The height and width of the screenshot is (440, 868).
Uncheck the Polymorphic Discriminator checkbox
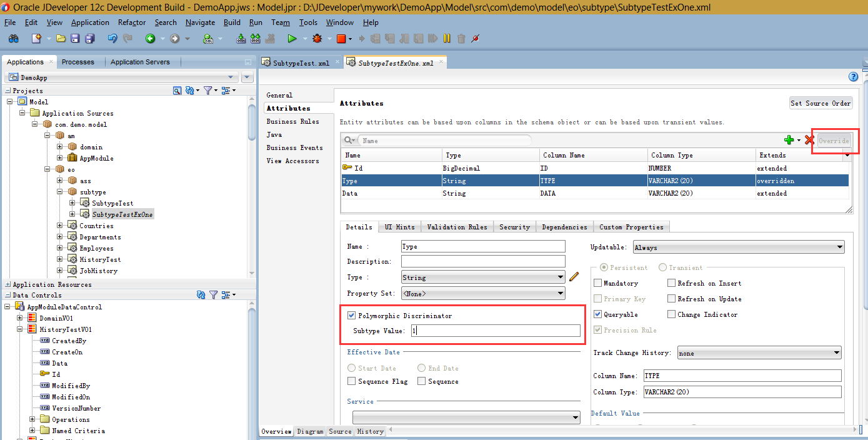tap(351, 316)
